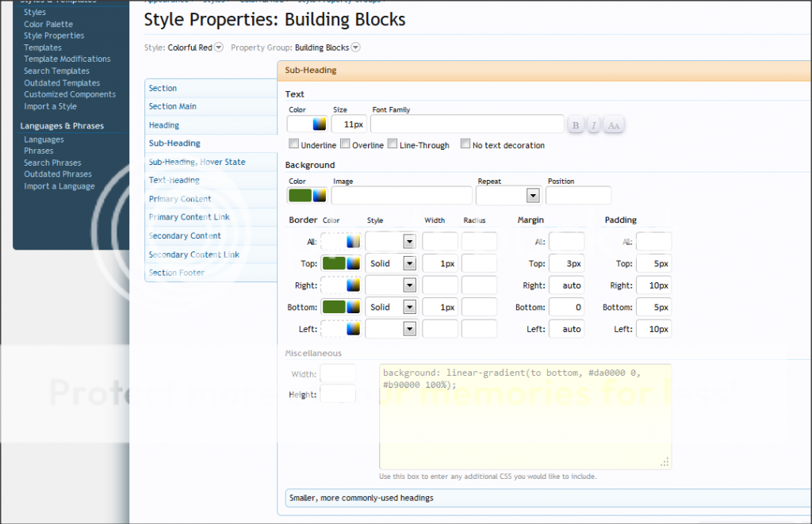Click the Bold text style icon
This screenshot has height=524, width=812.
[576, 124]
